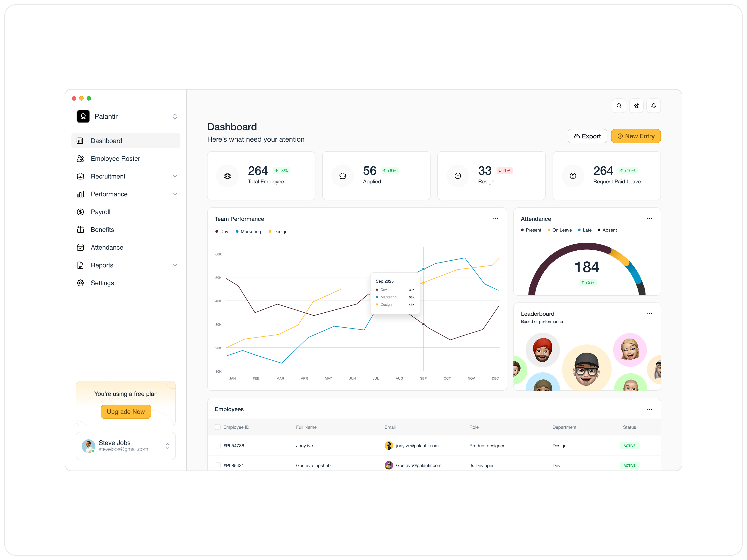Open the Employee Roster page
The width and height of the screenshot is (747, 560).
(115, 158)
